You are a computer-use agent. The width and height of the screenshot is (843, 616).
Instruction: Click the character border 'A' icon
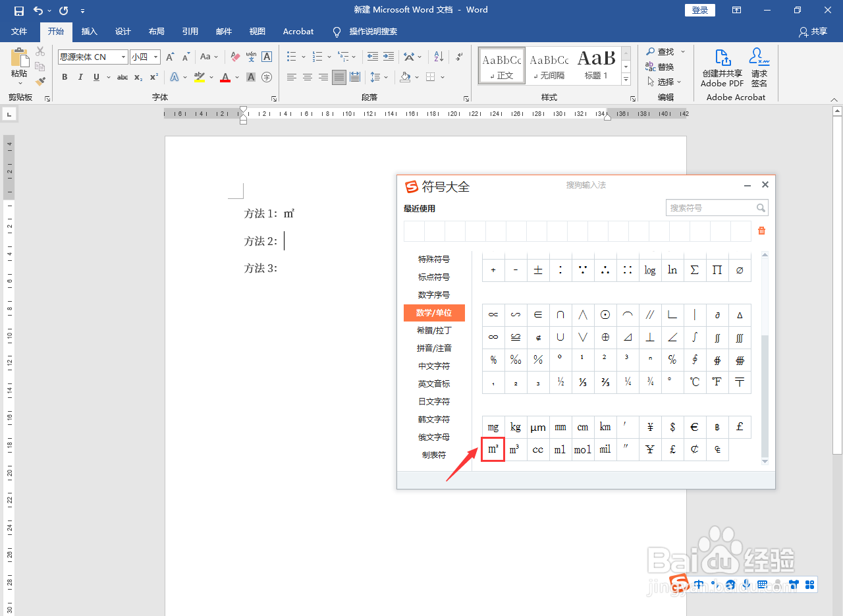pos(267,57)
